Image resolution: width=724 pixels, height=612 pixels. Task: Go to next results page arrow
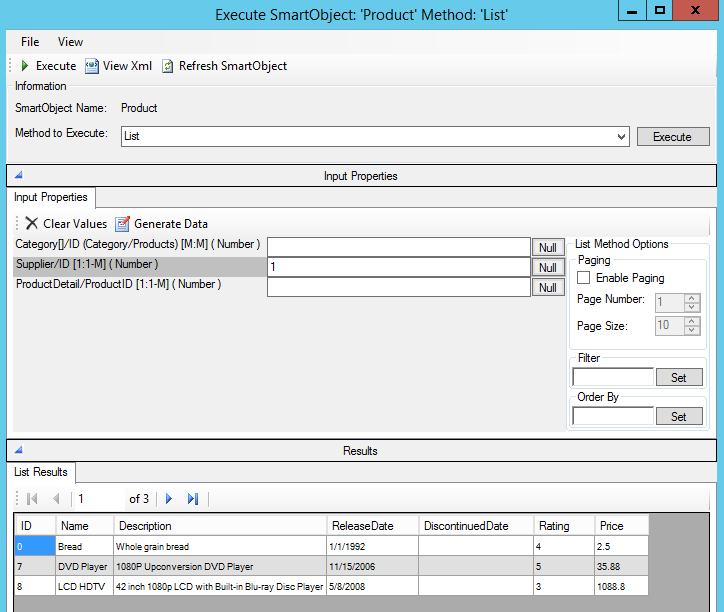tap(169, 499)
